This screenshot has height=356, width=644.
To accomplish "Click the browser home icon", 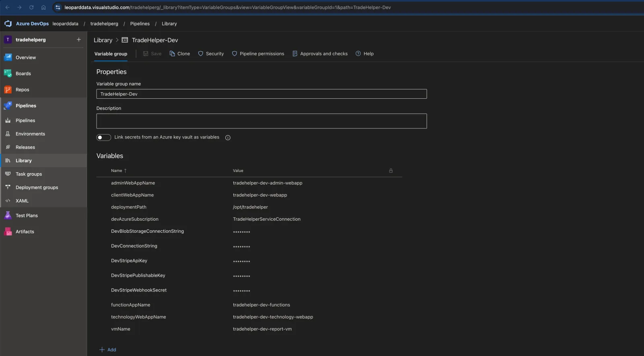I will coord(43,7).
